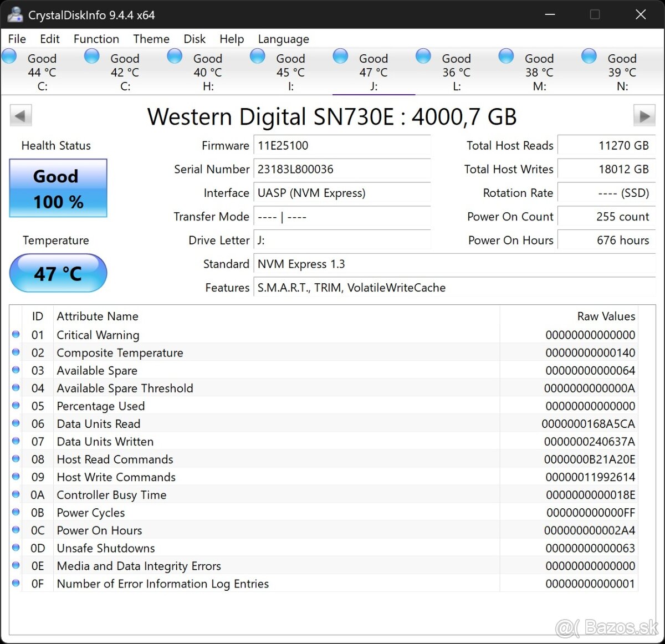Switch to drive M: 38 °C tab
The image size is (665, 644).
tap(526, 64)
